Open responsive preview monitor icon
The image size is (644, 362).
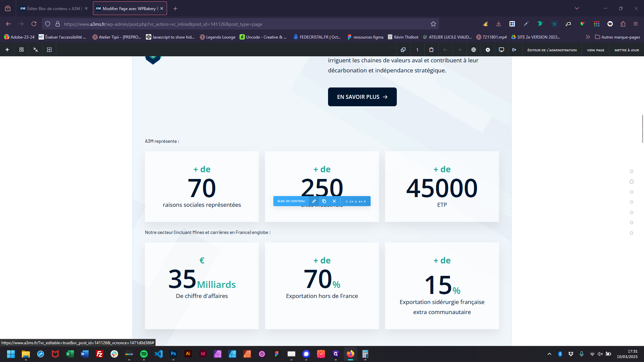[x=501, y=50]
